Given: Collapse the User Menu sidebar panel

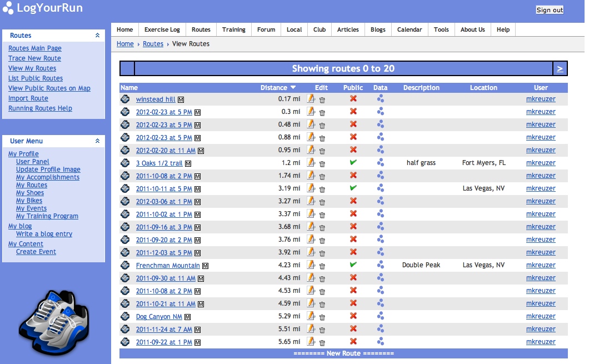Looking at the screenshot, I should click(97, 141).
